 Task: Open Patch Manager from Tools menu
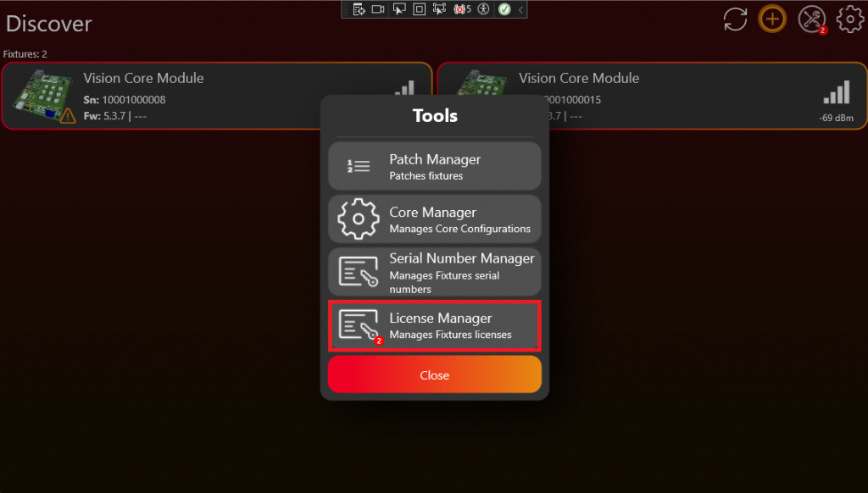pyautogui.click(x=434, y=166)
